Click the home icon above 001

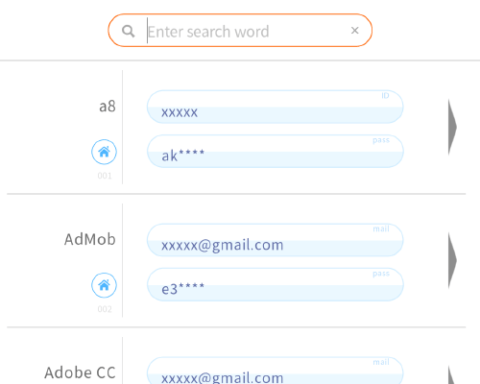click(104, 152)
